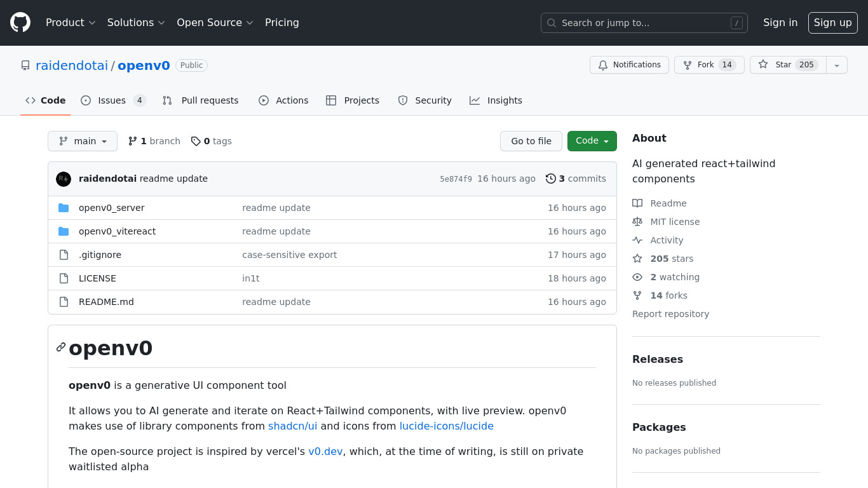Screen dimensions: 868x488
Task: Click the Fork button
Action: pyautogui.click(x=709, y=65)
